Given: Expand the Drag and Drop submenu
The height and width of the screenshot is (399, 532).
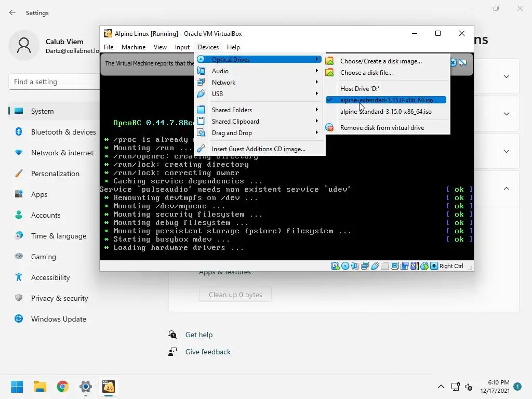Looking at the screenshot, I should [317, 132].
